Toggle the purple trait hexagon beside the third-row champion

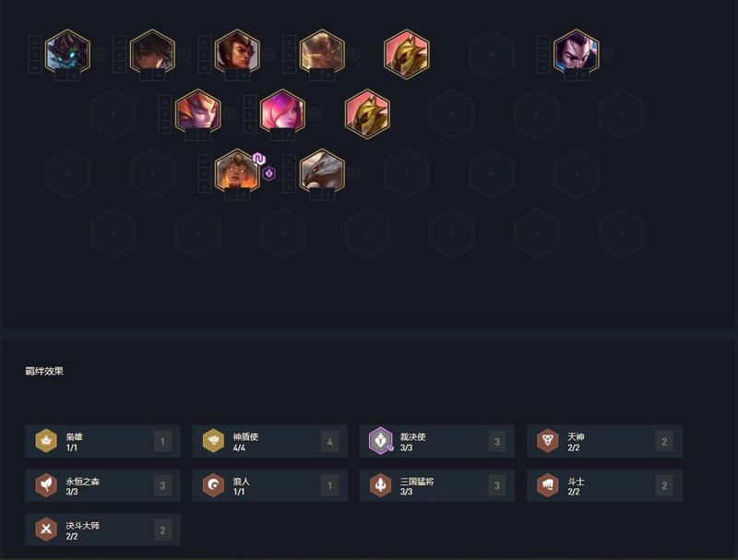pos(268,173)
